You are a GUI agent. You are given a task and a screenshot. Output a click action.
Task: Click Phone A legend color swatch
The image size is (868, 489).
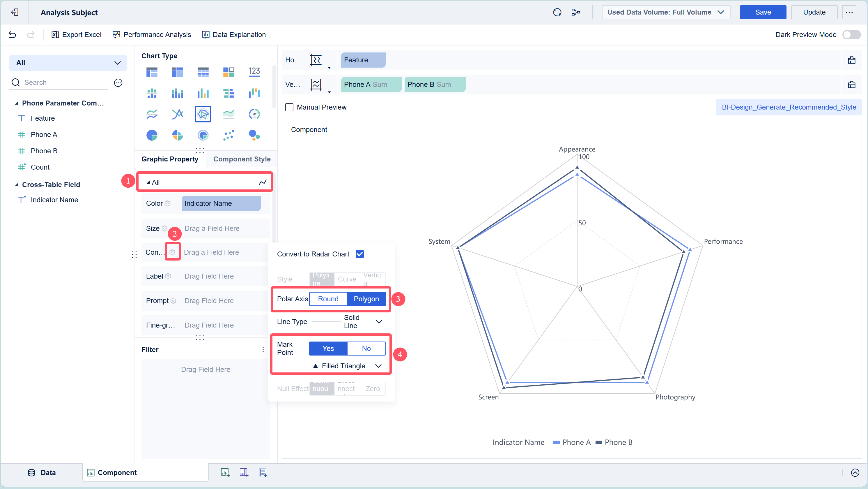click(557, 442)
